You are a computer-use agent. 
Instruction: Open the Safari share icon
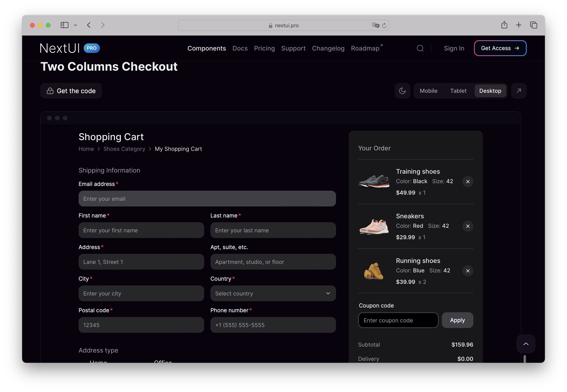[504, 25]
